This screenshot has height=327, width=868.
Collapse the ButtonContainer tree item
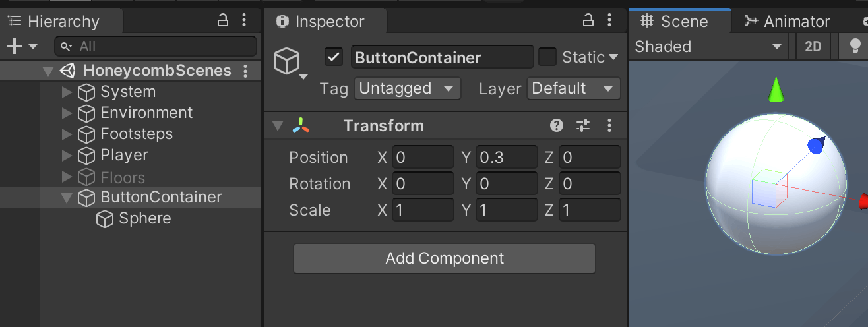pyautogui.click(x=67, y=197)
